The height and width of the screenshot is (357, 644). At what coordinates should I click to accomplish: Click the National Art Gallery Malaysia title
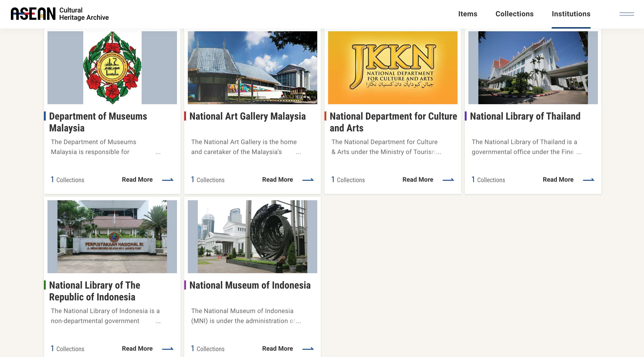tap(248, 116)
